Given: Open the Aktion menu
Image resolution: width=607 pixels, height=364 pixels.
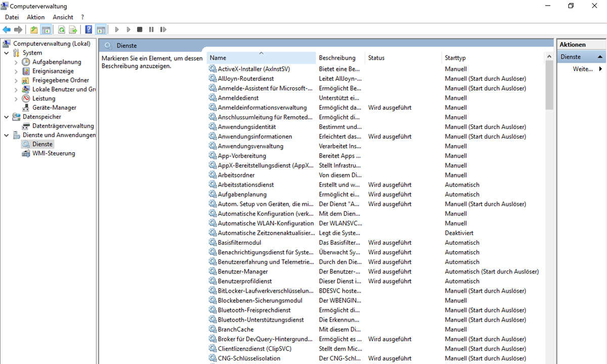Looking at the screenshot, I should 36,17.
